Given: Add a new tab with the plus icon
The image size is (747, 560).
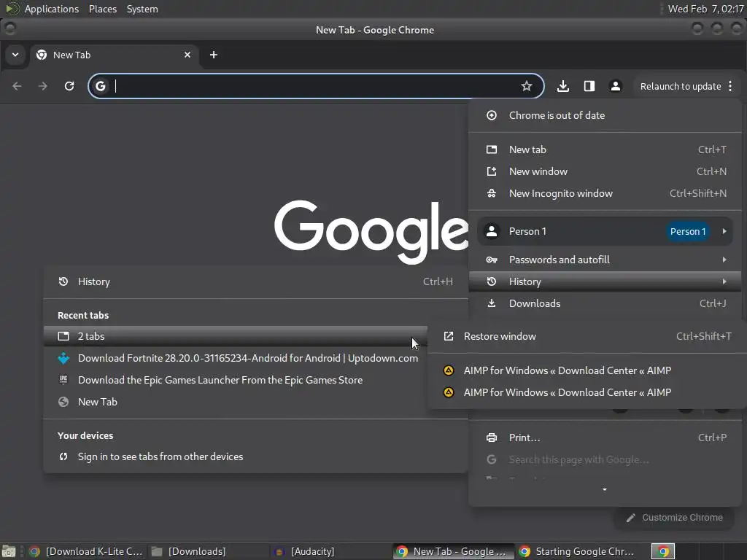Looking at the screenshot, I should [214, 55].
